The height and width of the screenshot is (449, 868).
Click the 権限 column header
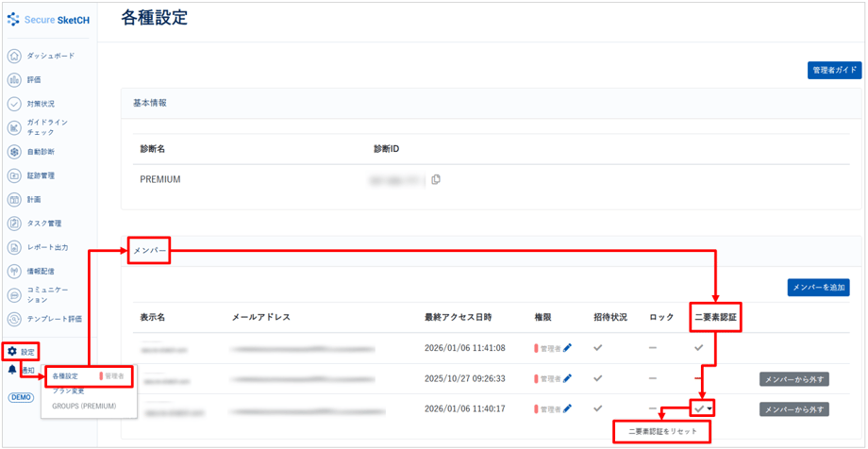pyautogui.click(x=542, y=317)
